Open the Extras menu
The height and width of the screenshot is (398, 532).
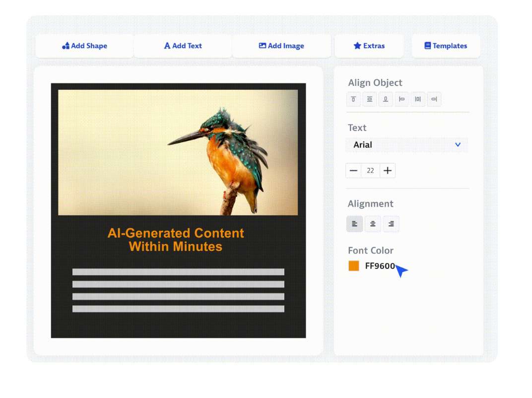coord(369,46)
